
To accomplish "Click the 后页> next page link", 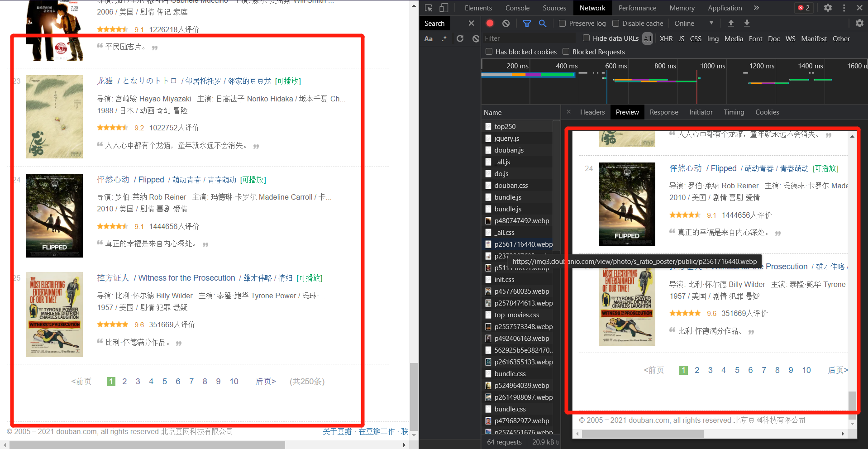I will click(x=266, y=381).
